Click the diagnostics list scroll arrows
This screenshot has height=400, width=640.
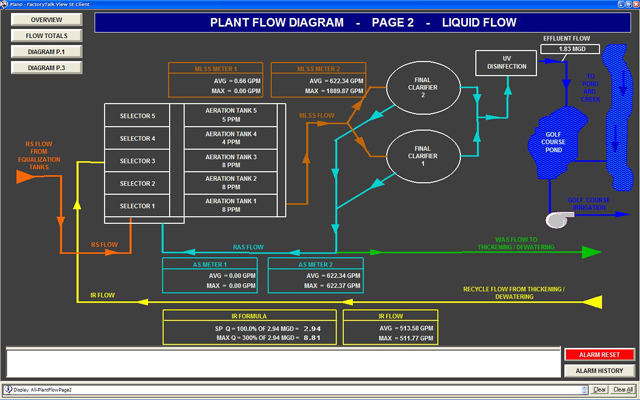583,389
